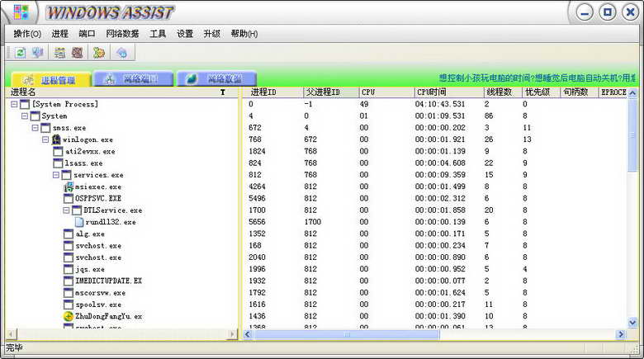Click the vertical scrollbar down arrow
Screen dimensions: 644x359
coord(632,323)
